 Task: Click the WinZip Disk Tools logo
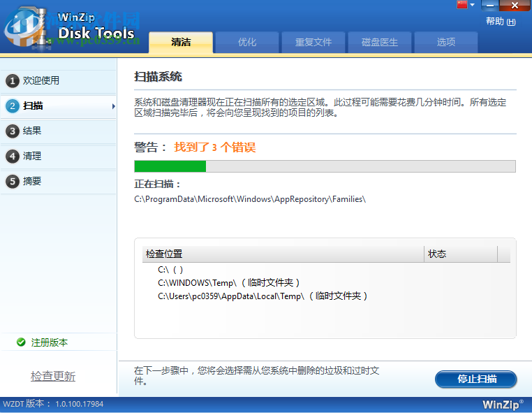tap(71, 29)
